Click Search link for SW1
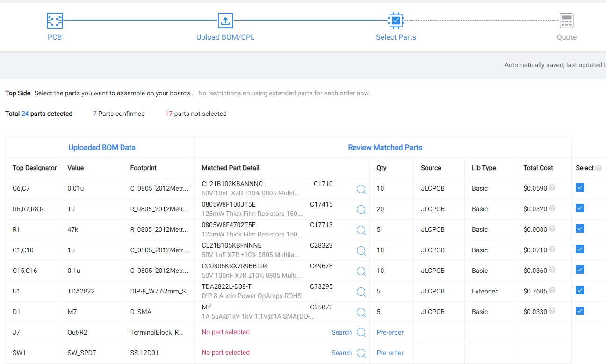Viewport: 606px width, 364px height. (342, 353)
